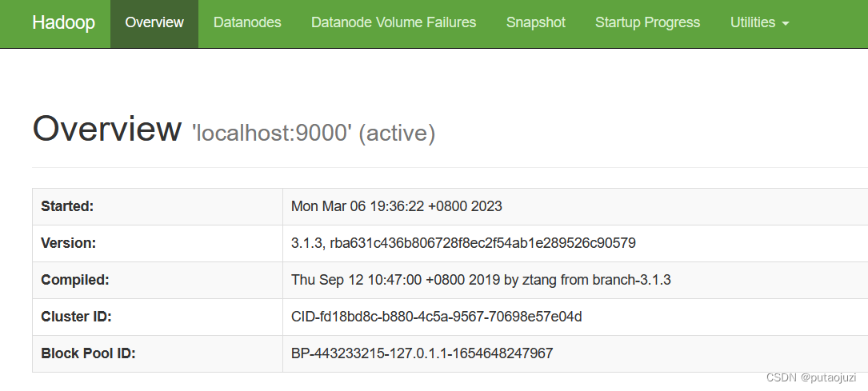This screenshot has height=391, width=868.
Task: Select the Mon Mar 06 19:36:22 start time
Action: [396, 206]
